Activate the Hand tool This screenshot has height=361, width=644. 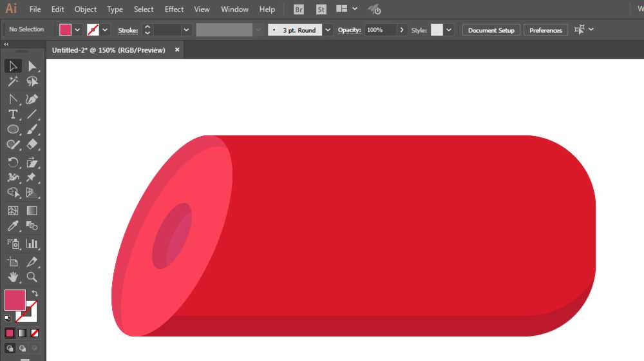coord(13,277)
